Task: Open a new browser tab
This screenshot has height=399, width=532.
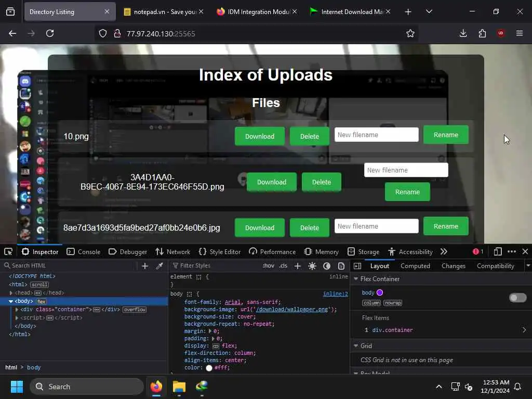Action: tap(408, 12)
